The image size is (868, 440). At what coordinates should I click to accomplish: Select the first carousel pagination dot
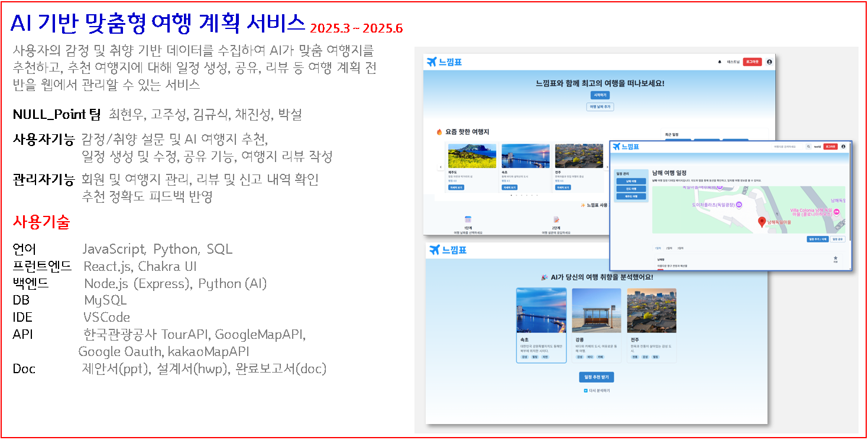pos(510,195)
